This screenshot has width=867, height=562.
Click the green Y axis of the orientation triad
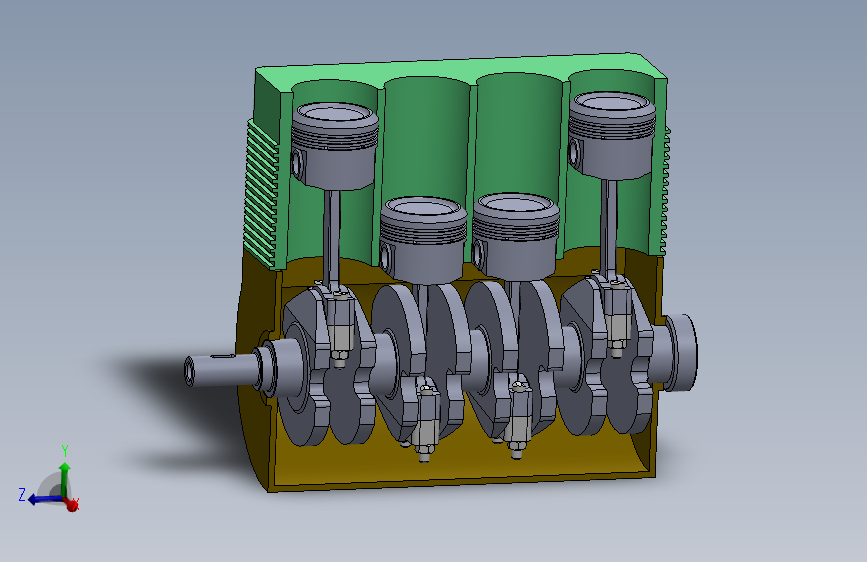click(65, 479)
